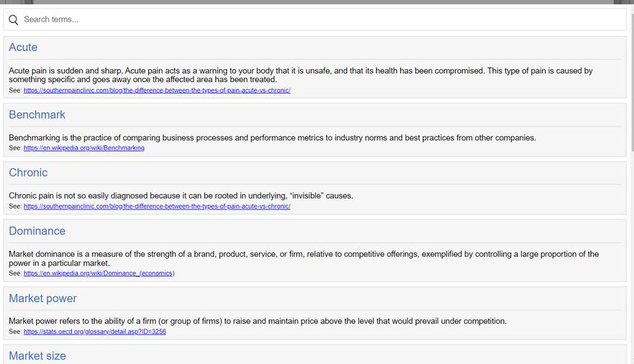Click the "See:" label under Benchmark

click(15, 148)
